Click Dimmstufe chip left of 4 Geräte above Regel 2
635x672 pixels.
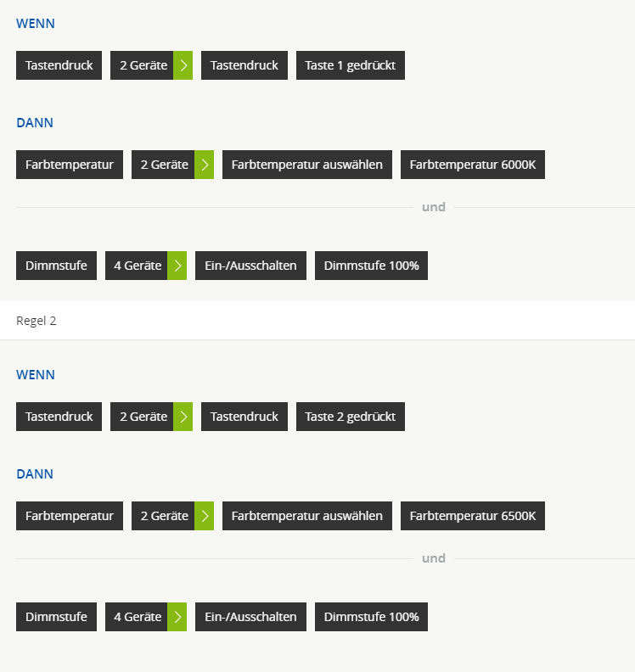(x=56, y=266)
